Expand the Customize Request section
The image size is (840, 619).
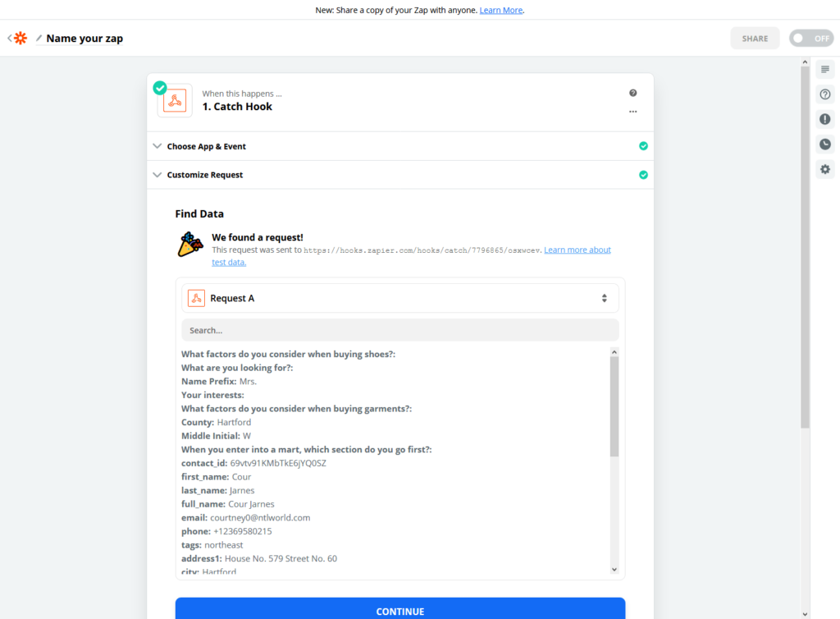[400, 175]
